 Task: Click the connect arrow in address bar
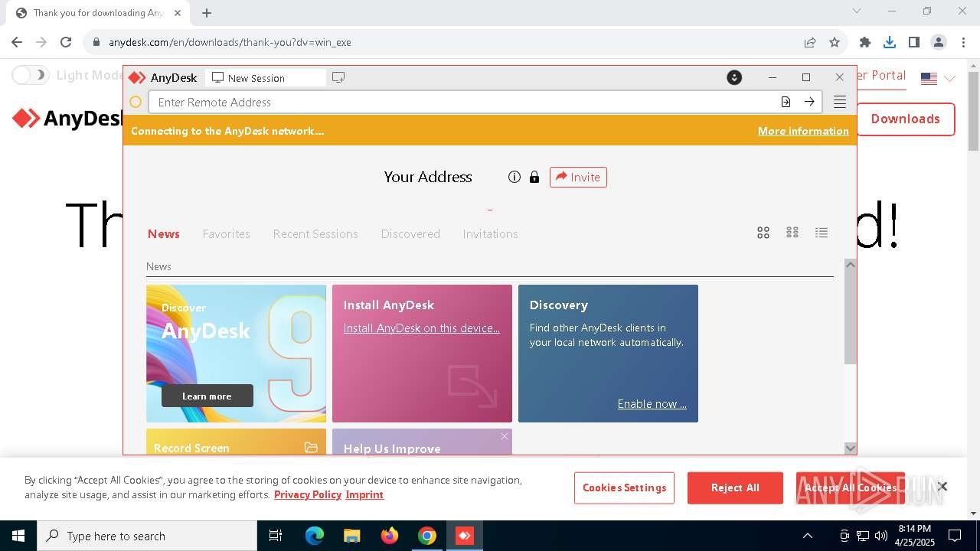[x=809, y=102]
